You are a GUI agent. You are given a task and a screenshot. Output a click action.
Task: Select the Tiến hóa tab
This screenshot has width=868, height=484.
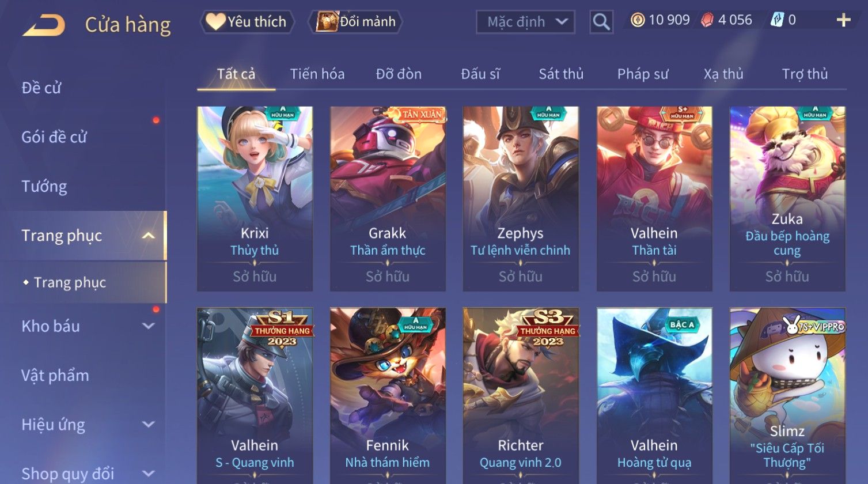pos(317,74)
